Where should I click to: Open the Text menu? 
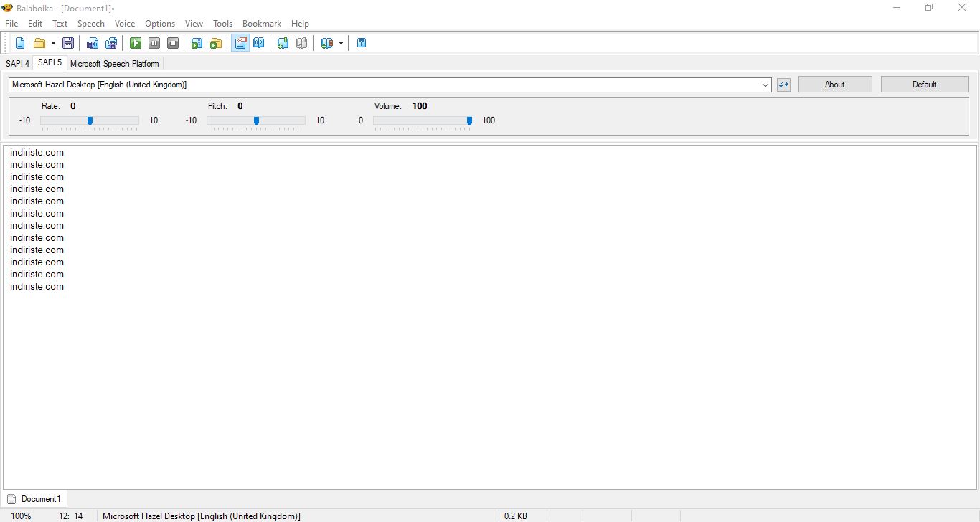[60, 24]
